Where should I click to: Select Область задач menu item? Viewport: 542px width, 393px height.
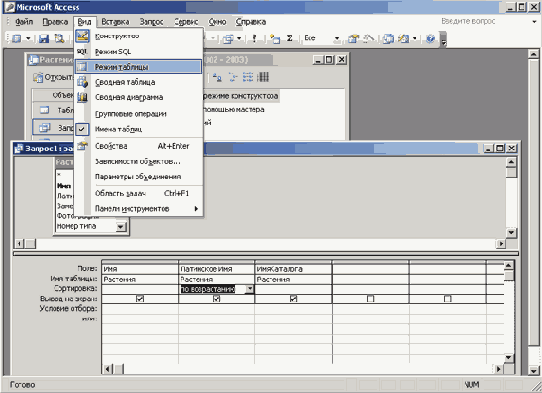tap(139, 194)
